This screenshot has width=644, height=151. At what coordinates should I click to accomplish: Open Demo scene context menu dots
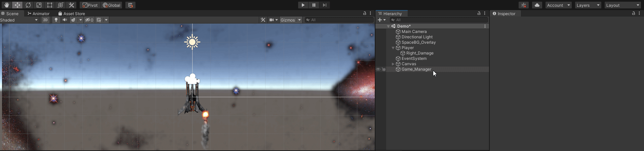[x=485, y=26]
